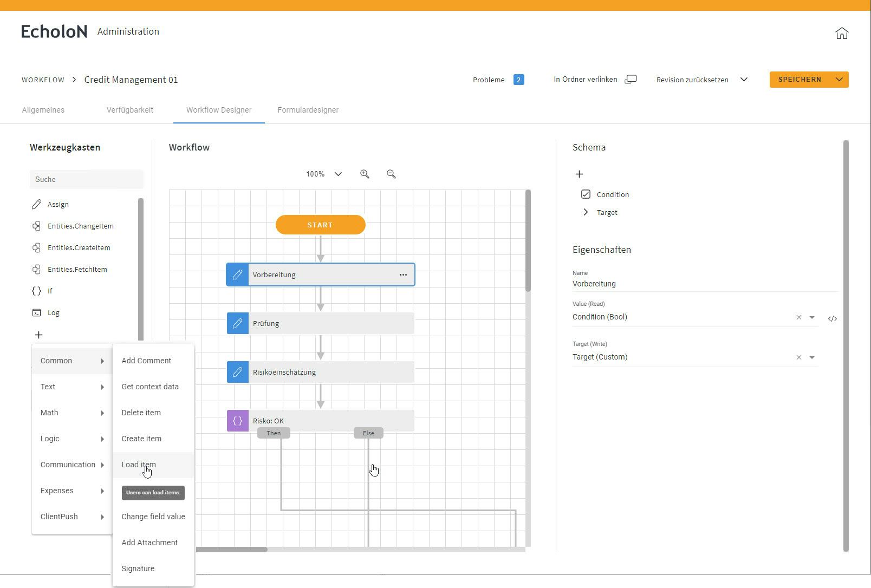Choose Create item from the submenu
871x588 pixels.
(x=153, y=439)
